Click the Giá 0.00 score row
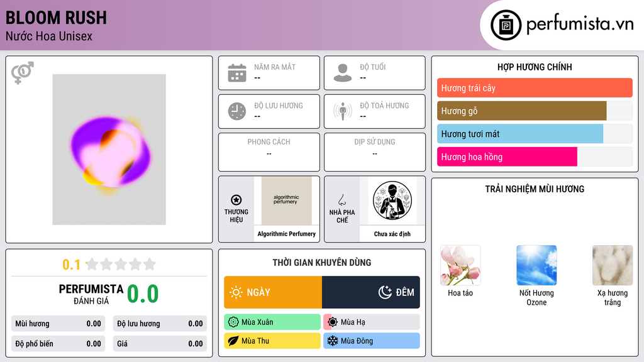644x362 pixels. point(160,344)
